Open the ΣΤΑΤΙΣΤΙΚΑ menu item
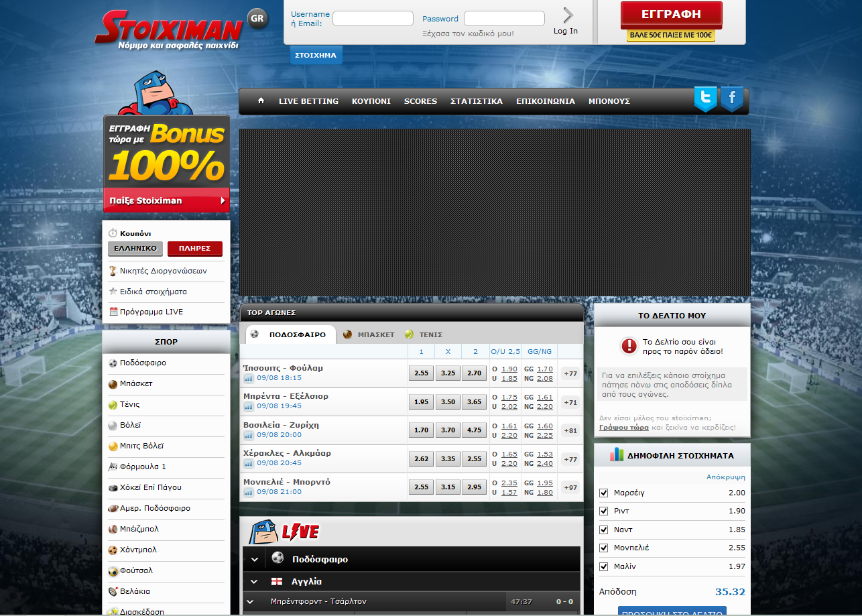Screen dimensions: 862x616 coord(477,101)
